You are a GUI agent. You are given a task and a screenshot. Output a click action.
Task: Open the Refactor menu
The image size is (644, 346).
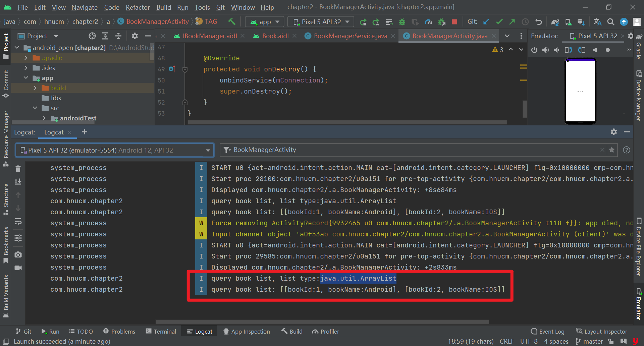(x=138, y=7)
